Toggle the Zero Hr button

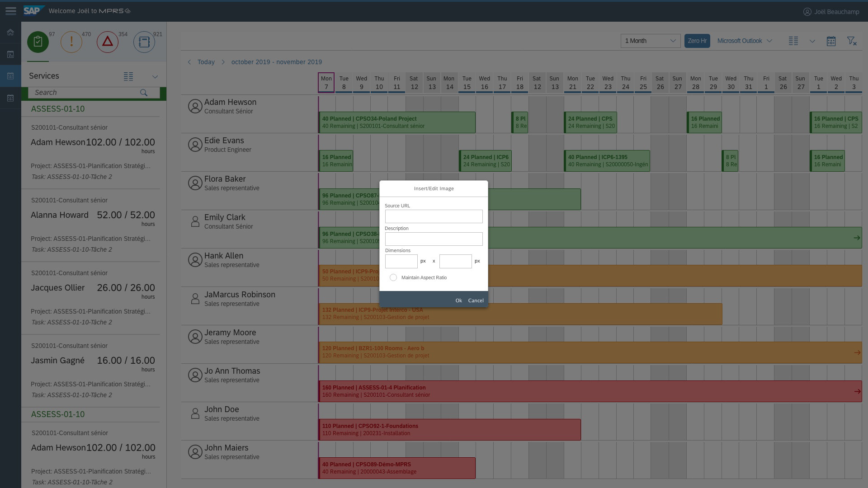pyautogui.click(x=697, y=41)
